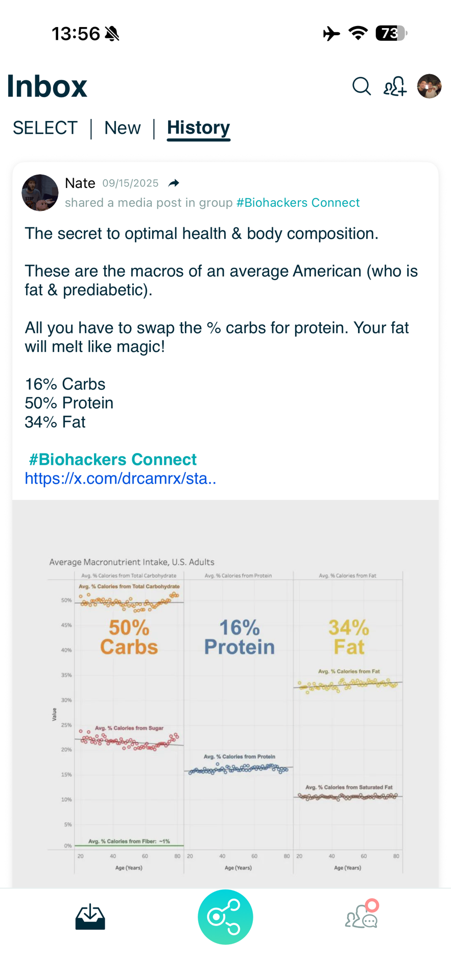Open your profile avatar in header
Viewport: 451px width, 980px height.
click(x=429, y=86)
